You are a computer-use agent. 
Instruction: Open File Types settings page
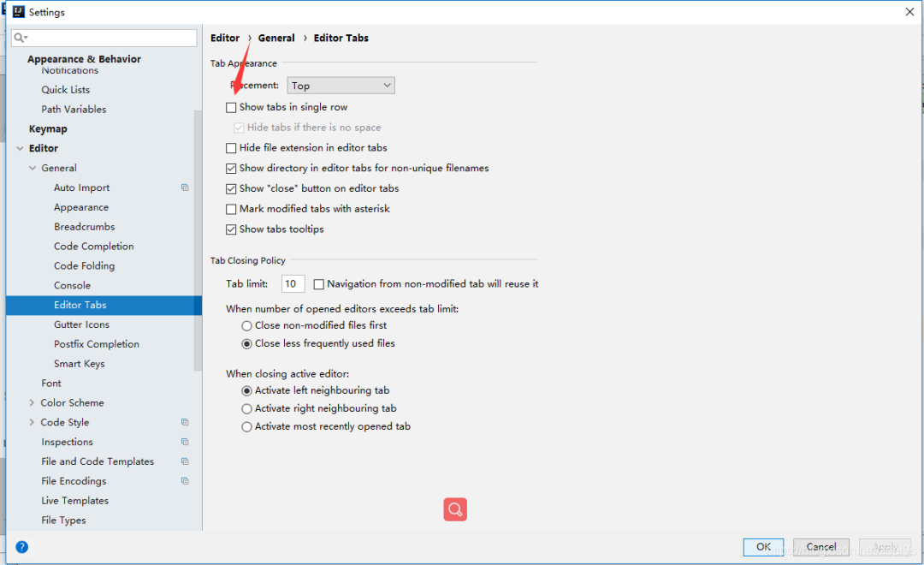tap(63, 520)
